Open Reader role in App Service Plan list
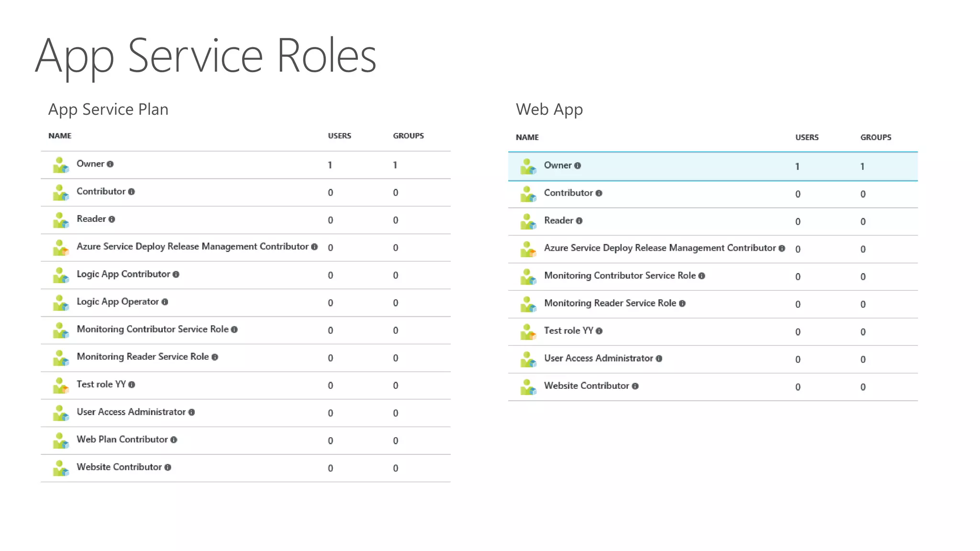Viewport: 980px width, 551px height. [x=91, y=219]
